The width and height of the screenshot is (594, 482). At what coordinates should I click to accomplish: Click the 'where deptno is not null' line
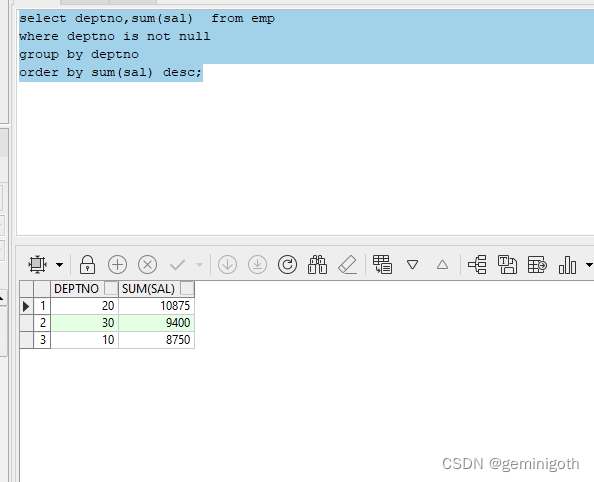[x=115, y=36]
